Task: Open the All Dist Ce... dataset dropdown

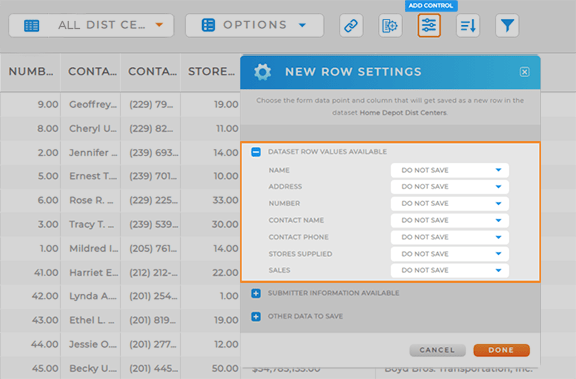Action: click(x=91, y=25)
